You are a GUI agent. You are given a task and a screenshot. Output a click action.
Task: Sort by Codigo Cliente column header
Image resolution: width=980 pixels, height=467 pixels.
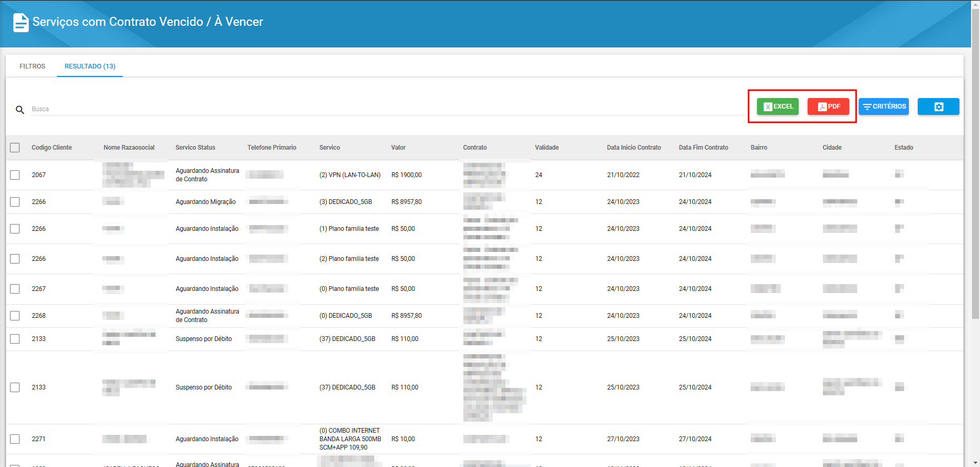coord(52,148)
